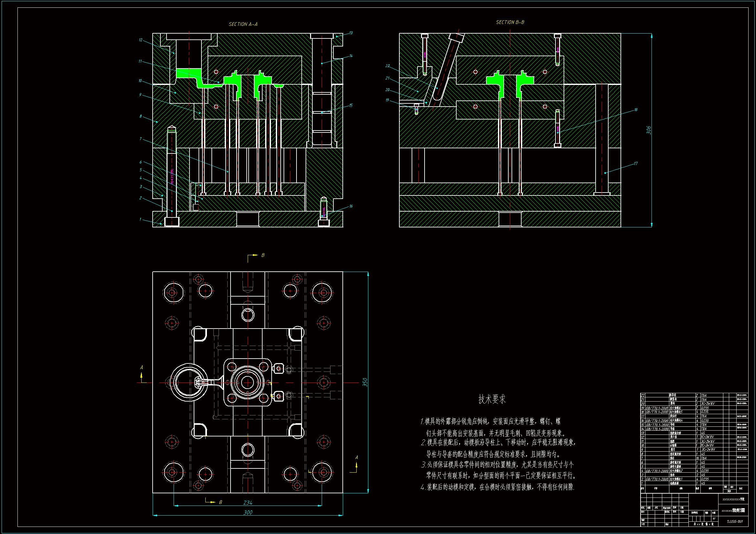Click the 装配图 title block text
The height and width of the screenshot is (534, 756).
738,510
